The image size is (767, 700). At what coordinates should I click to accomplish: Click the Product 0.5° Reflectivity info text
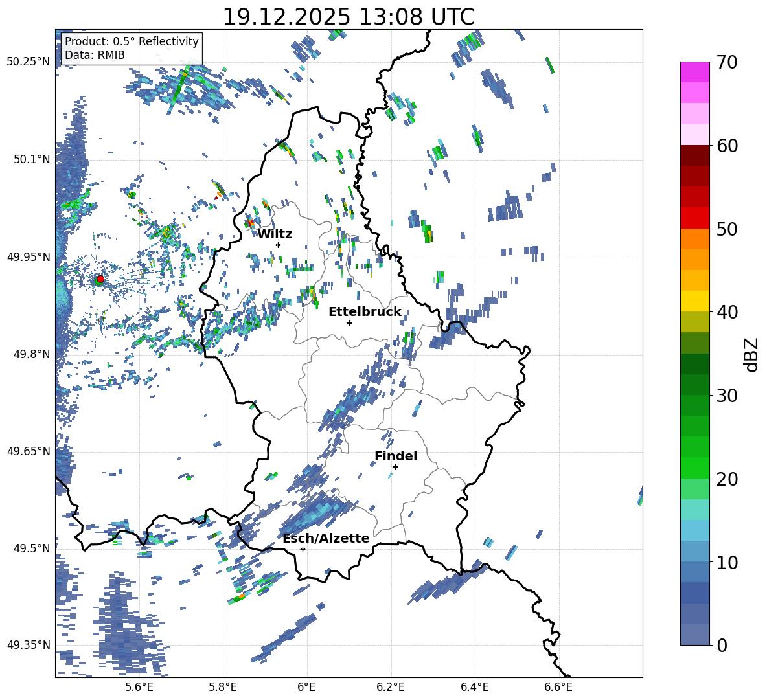click(132, 41)
